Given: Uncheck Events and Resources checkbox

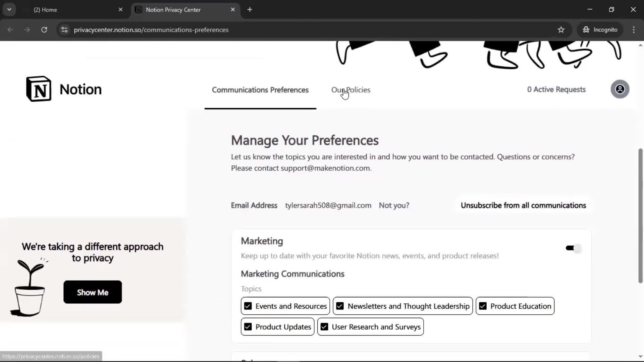Looking at the screenshot, I should pyautogui.click(x=248, y=306).
